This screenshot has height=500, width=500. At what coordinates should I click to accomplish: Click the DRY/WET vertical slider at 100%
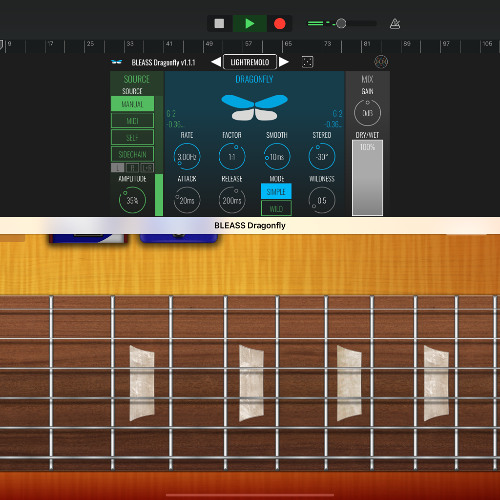[367, 178]
